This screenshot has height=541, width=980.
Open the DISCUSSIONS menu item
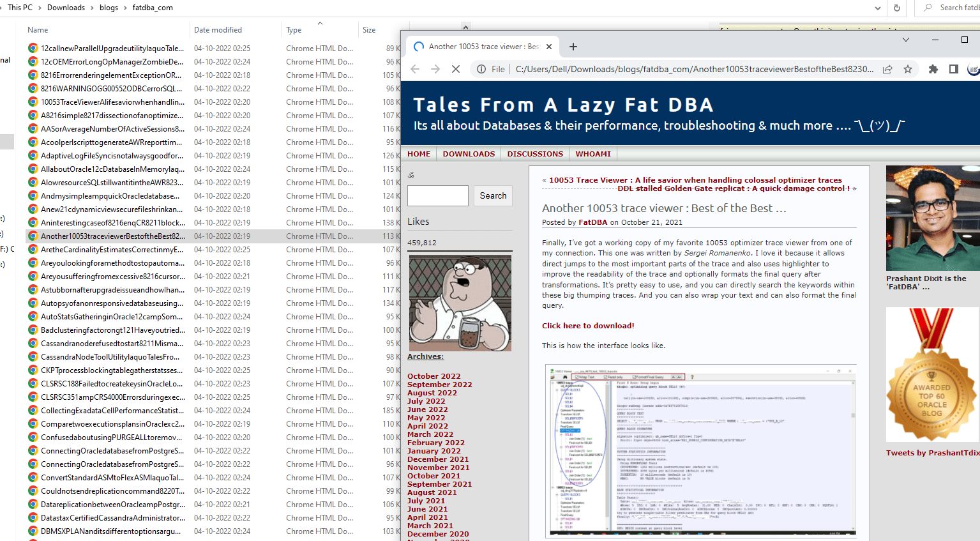point(535,154)
